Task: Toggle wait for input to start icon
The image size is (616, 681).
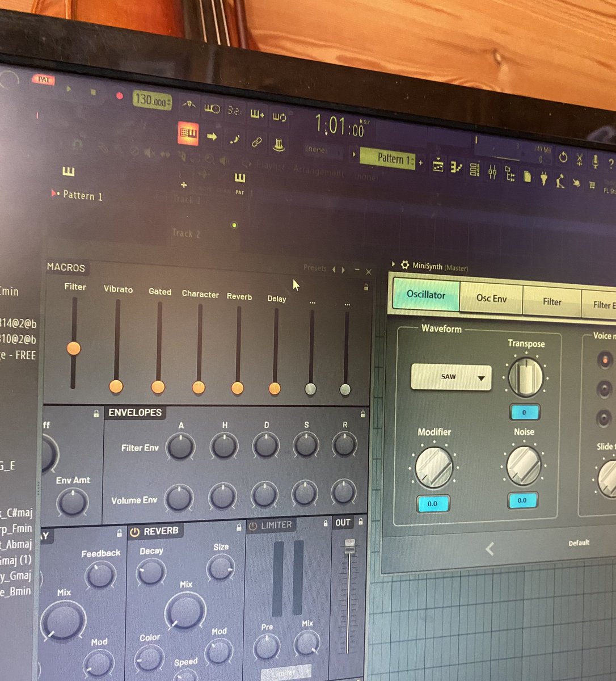Action: click(x=212, y=108)
